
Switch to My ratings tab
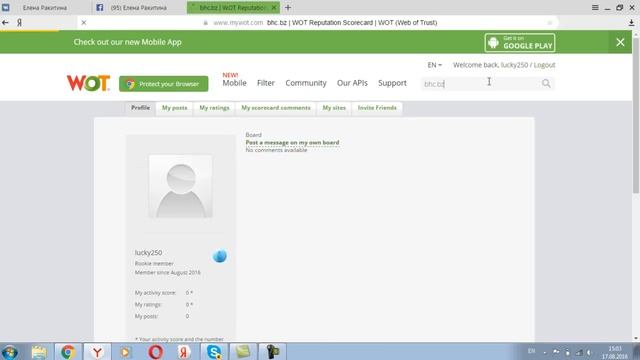[214, 108]
